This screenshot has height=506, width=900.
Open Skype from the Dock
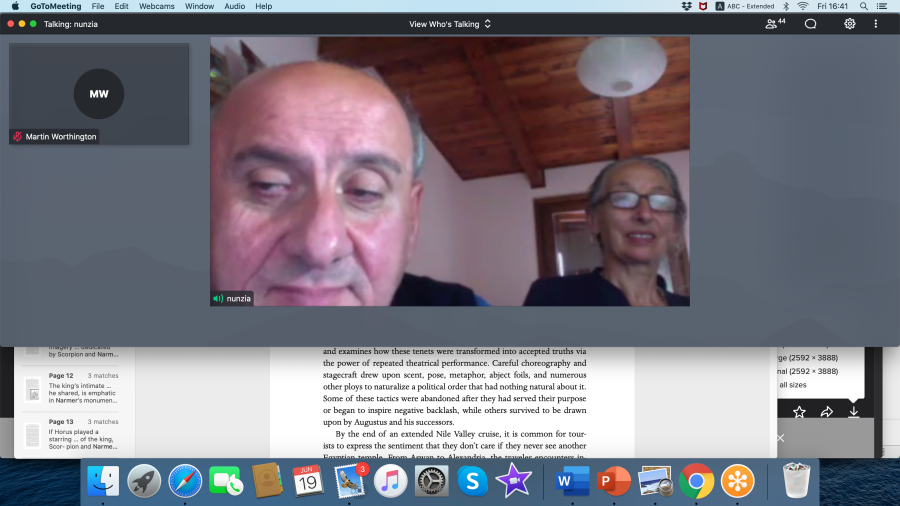pos(472,481)
